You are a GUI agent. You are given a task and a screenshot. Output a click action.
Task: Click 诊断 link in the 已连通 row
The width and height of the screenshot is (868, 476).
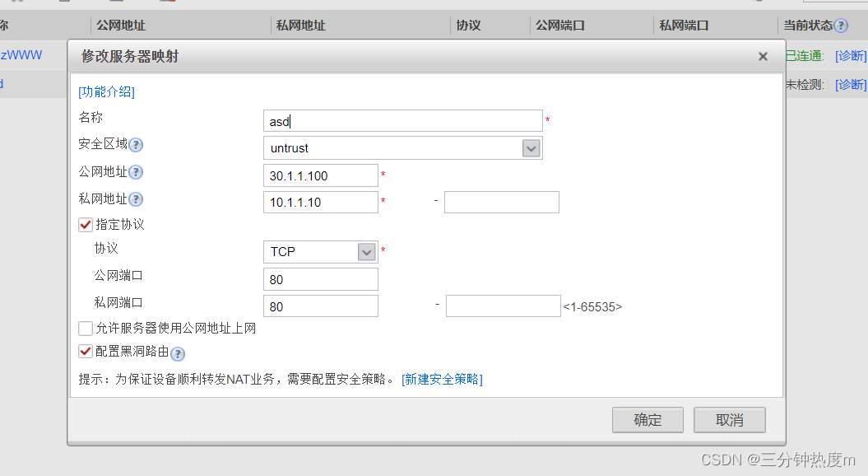851,56
